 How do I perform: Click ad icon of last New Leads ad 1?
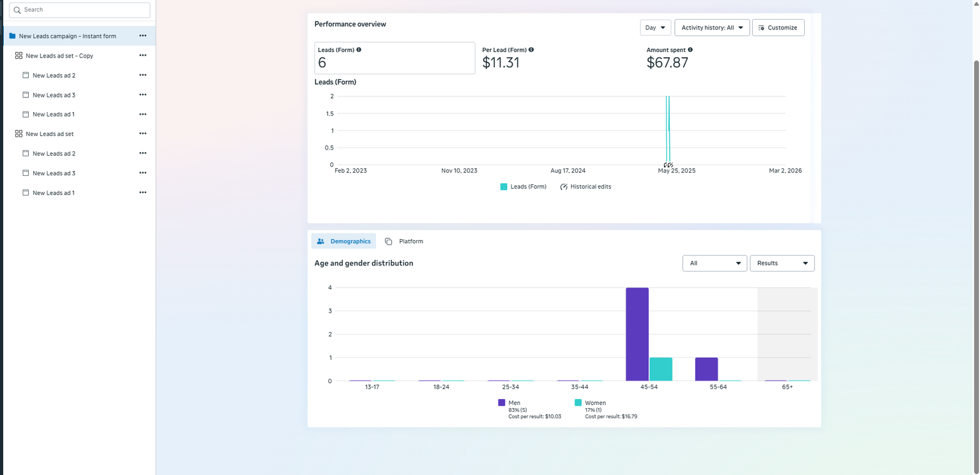pos(26,192)
